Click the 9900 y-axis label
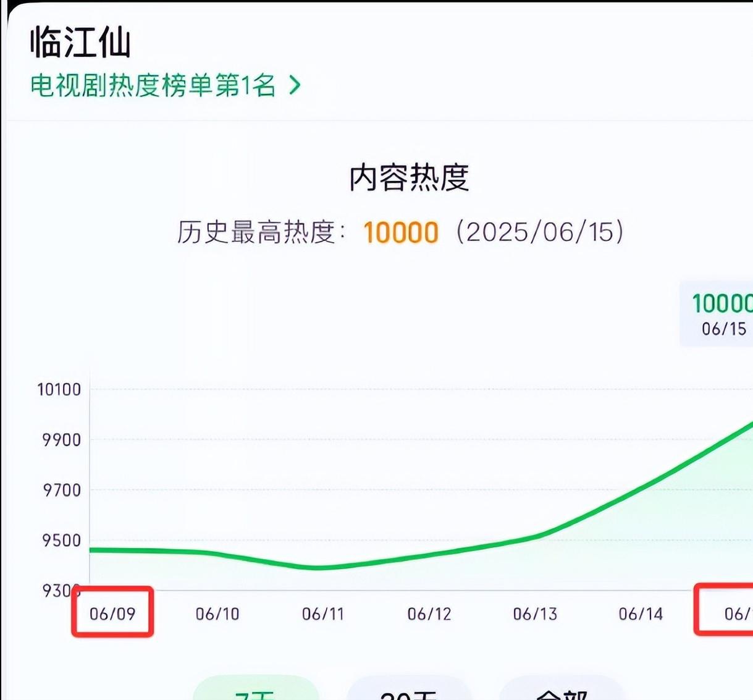753x700 pixels. pyautogui.click(x=62, y=440)
